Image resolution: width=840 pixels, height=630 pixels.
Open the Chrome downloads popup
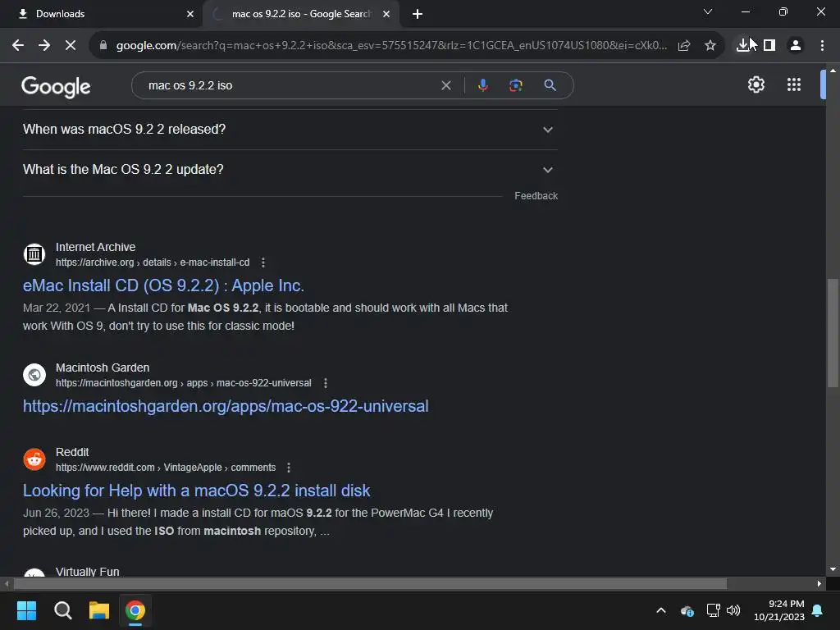click(743, 46)
